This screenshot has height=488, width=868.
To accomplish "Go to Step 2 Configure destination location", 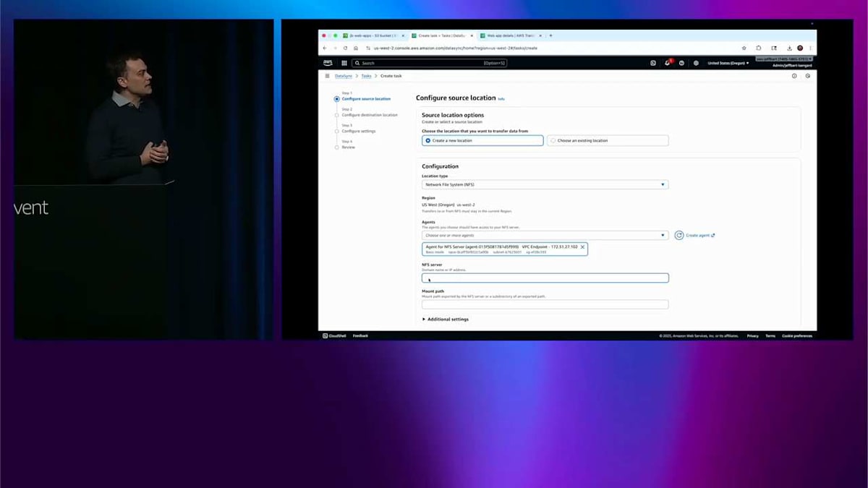I will (x=369, y=115).
